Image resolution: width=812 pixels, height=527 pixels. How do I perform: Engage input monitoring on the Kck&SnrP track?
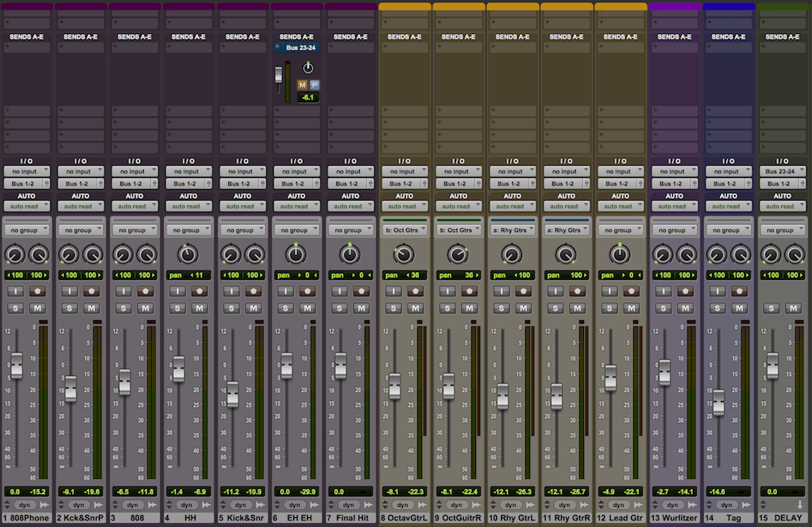click(x=69, y=291)
